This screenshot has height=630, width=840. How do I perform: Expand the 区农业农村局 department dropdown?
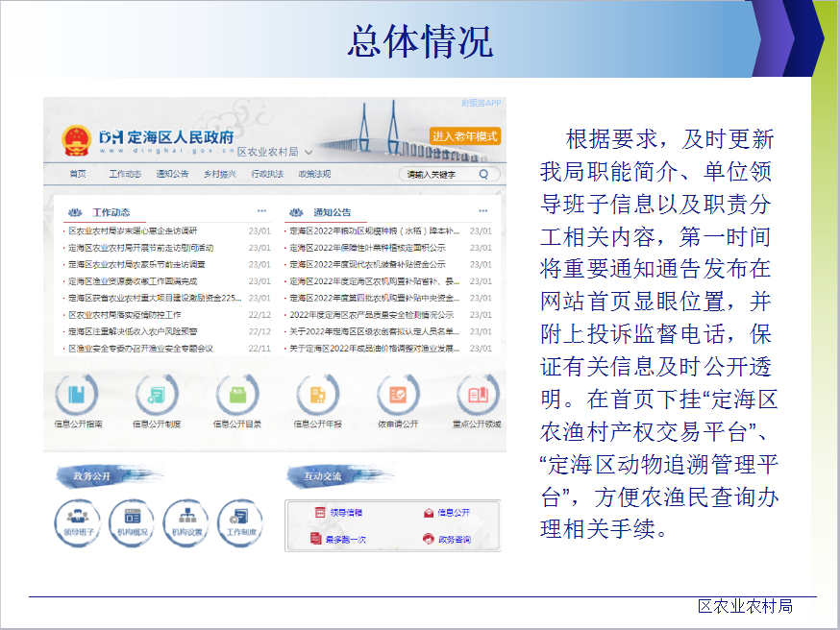coord(309,152)
